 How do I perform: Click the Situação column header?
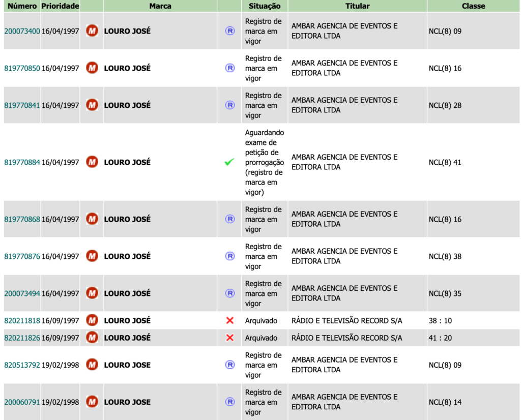[x=265, y=6]
